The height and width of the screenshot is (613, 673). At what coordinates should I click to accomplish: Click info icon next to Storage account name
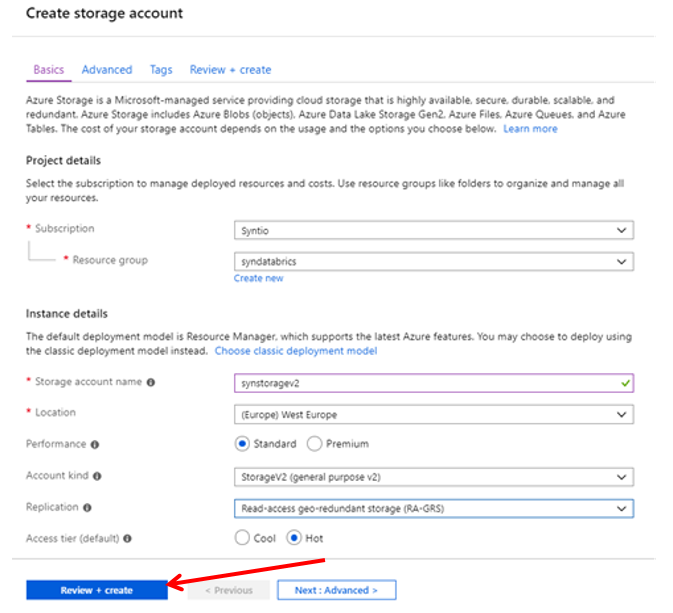point(151,382)
